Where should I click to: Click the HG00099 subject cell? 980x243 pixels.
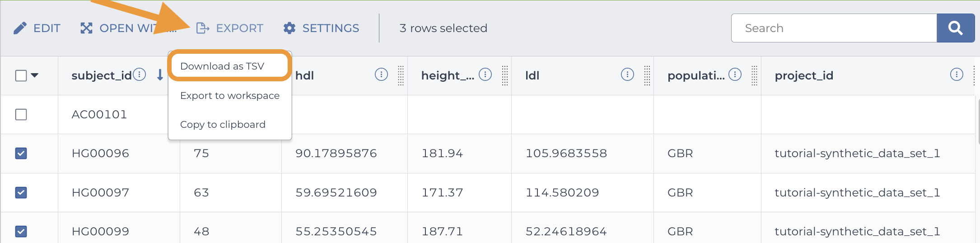click(100, 231)
